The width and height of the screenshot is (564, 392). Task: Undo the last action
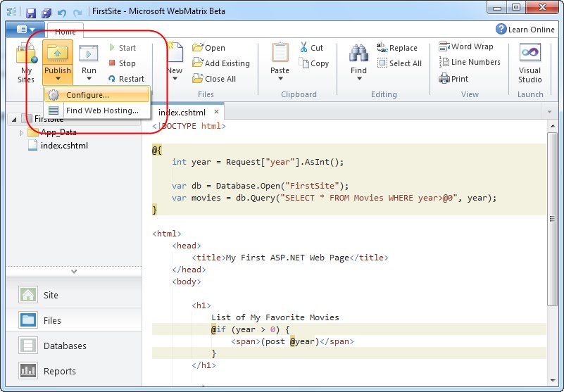click(x=62, y=13)
